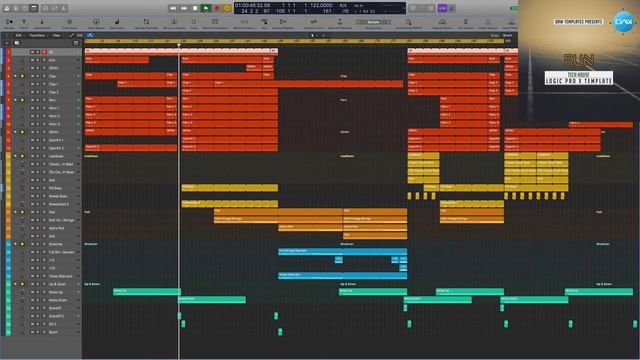Click the green Play button
The image size is (640, 360).
(x=206, y=8)
